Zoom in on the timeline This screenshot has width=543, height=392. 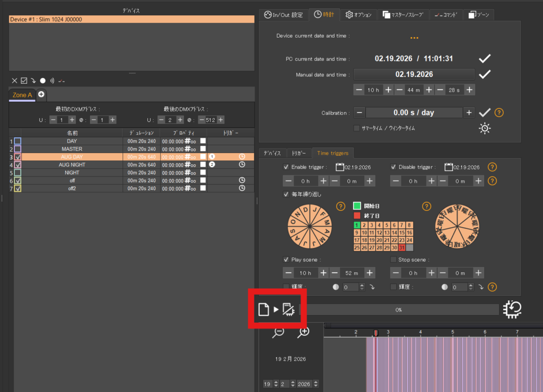pyautogui.click(x=303, y=332)
